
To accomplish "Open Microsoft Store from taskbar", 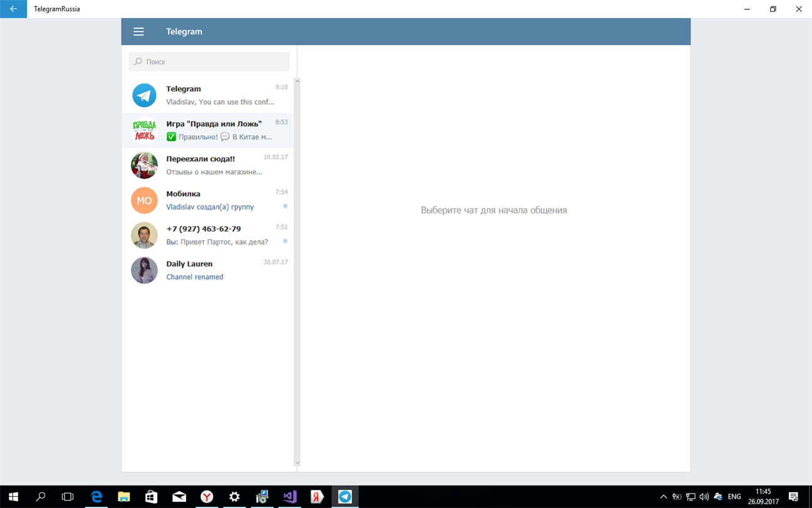I will (152, 497).
